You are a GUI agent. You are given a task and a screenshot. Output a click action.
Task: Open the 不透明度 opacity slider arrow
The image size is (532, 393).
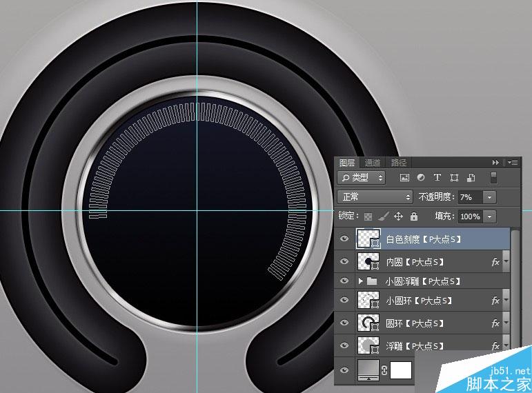coord(490,197)
